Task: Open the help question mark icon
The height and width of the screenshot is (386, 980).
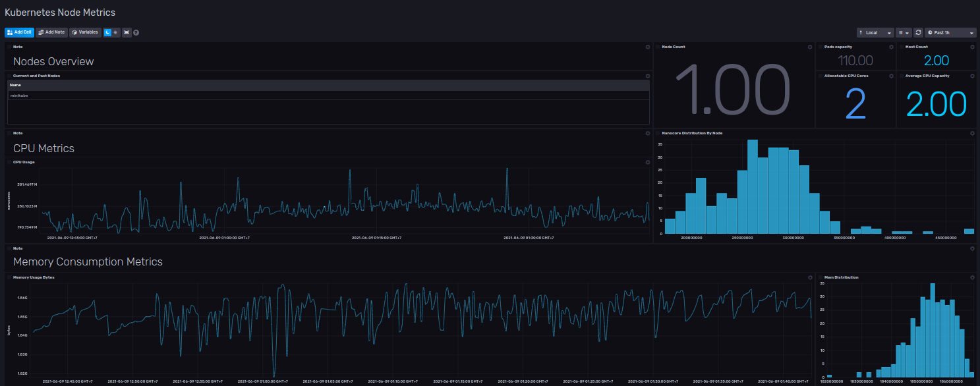Action: pyautogui.click(x=136, y=32)
